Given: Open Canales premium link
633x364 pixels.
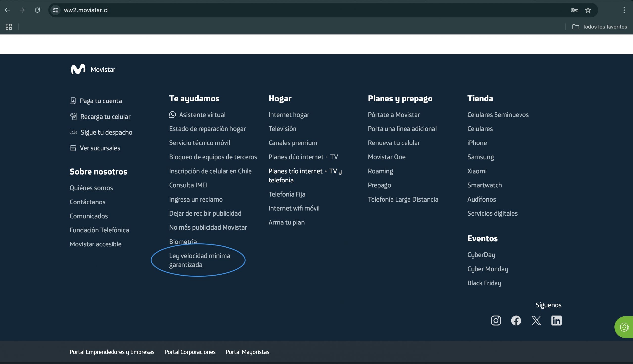Looking at the screenshot, I should click(x=293, y=143).
